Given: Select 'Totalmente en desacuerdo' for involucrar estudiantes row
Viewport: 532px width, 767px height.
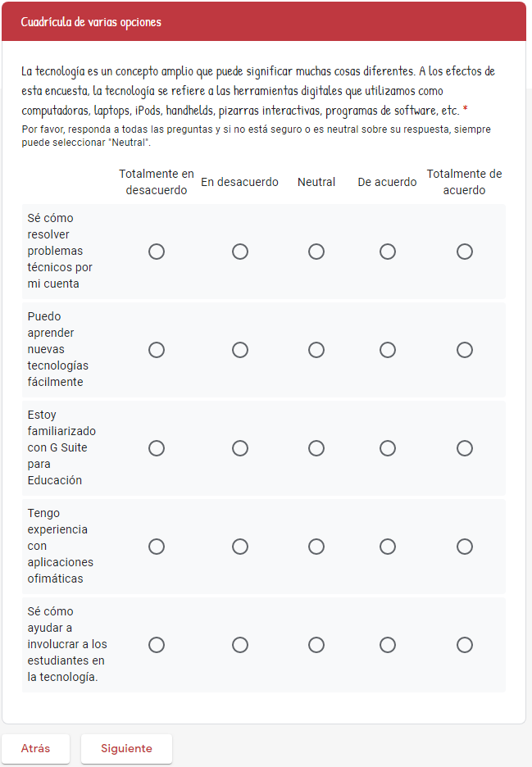Looking at the screenshot, I should click(x=157, y=645).
